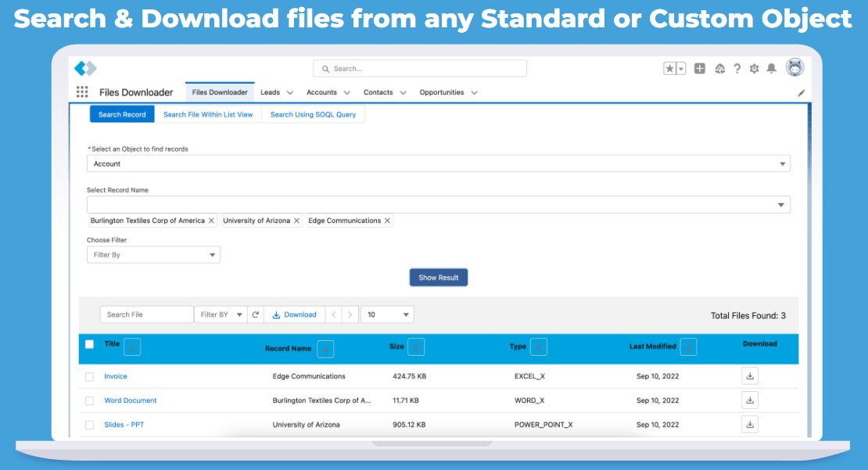Click the plus icon to create new record
868x470 pixels.
point(700,68)
